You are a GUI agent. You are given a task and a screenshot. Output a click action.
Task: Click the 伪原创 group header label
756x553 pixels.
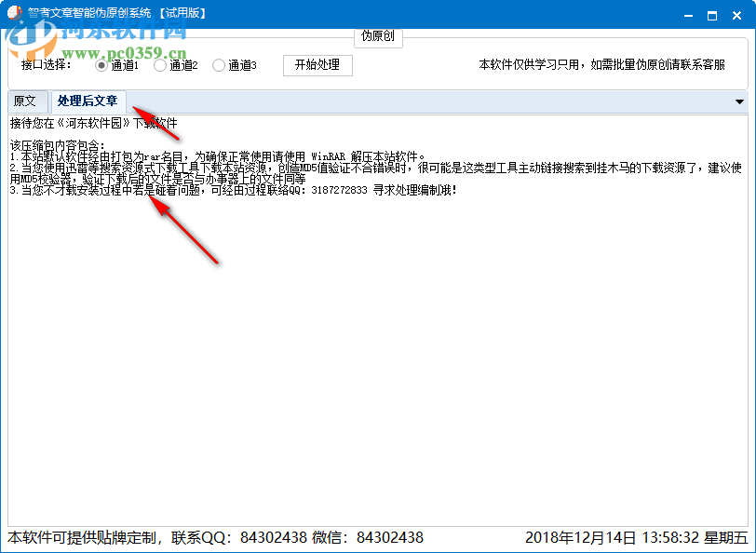[378, 36]
